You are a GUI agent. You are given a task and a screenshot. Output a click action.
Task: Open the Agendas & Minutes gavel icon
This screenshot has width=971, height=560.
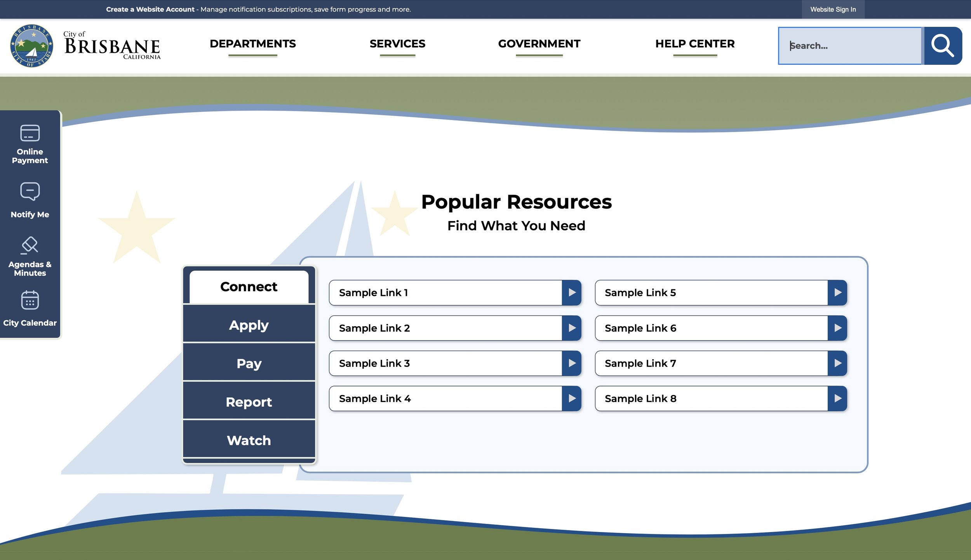30,245
